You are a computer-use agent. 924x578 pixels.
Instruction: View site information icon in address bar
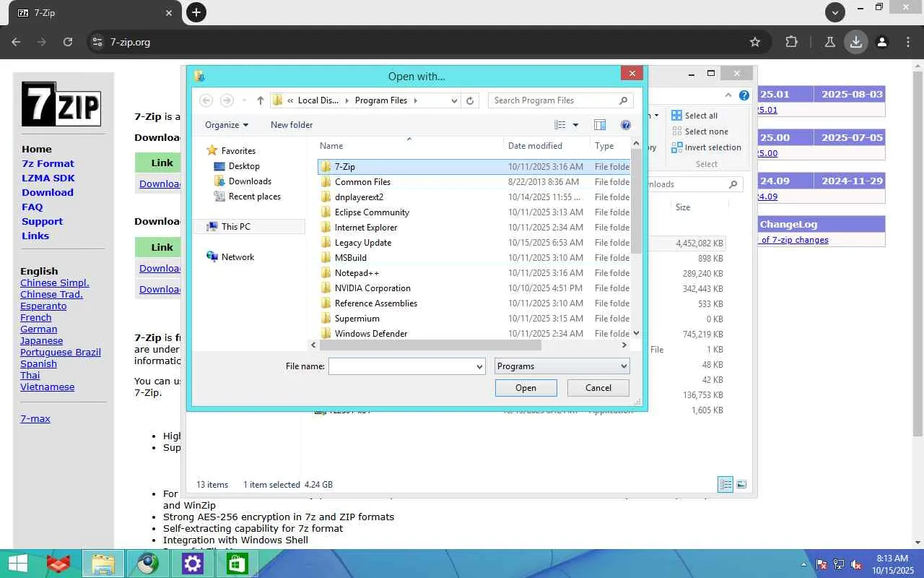pos(98,42)
